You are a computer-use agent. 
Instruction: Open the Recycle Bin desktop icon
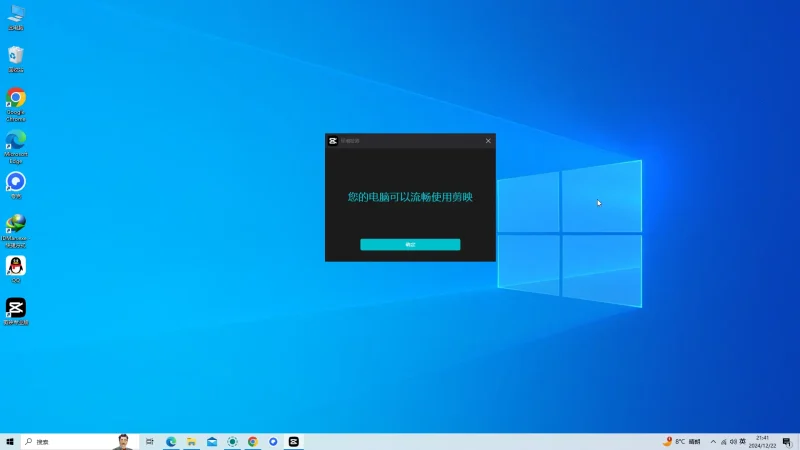coord(16,57)
